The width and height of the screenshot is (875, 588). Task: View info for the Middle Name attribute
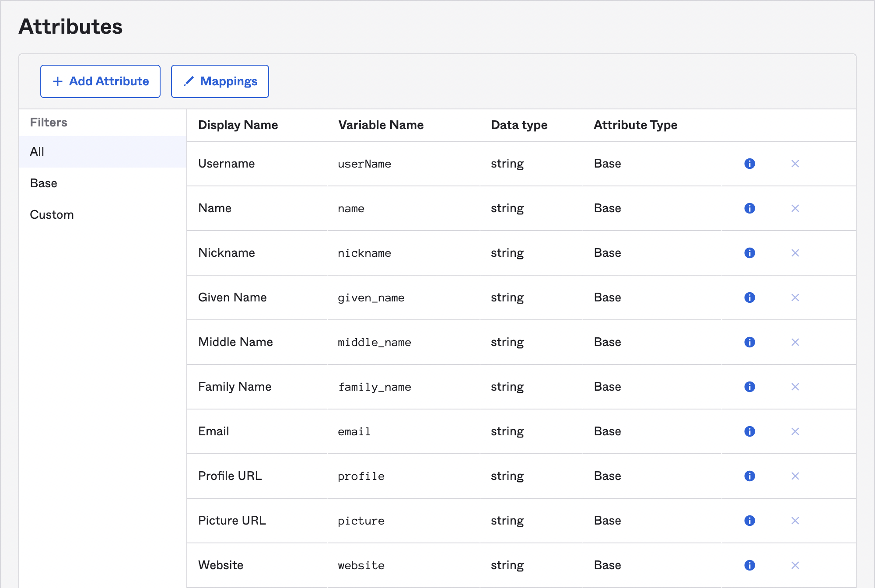click(749, 342)
